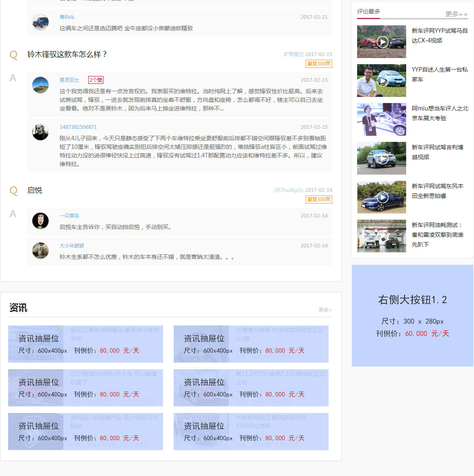
Task: Click the 右侧大按钮1.2 ad banner
Action: tap(412, 315)
